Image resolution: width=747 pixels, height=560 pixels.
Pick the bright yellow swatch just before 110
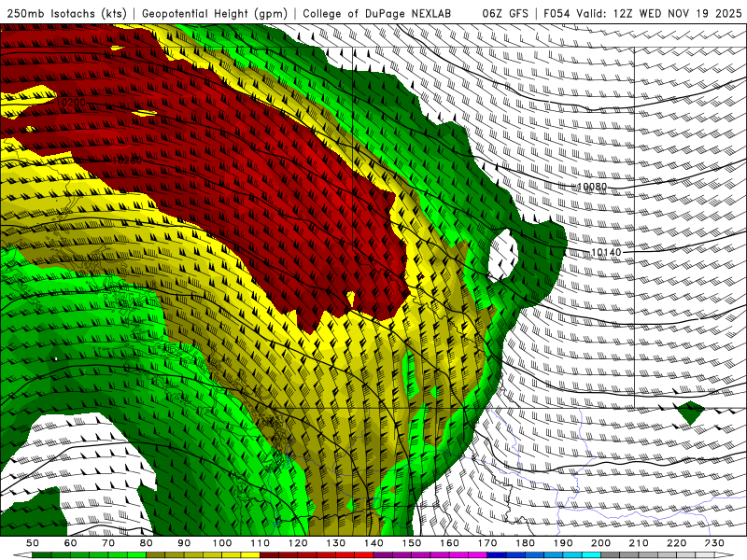click(x=250, y=555)
